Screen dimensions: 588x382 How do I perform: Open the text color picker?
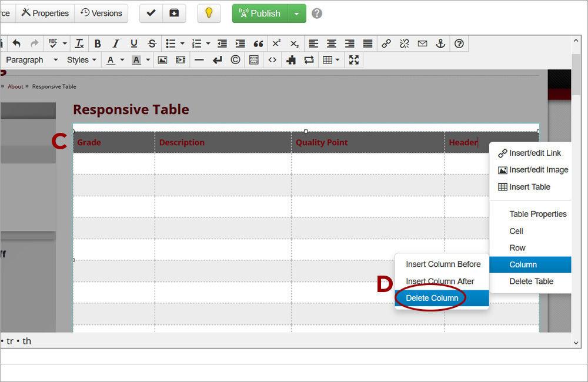coord(112,59)
